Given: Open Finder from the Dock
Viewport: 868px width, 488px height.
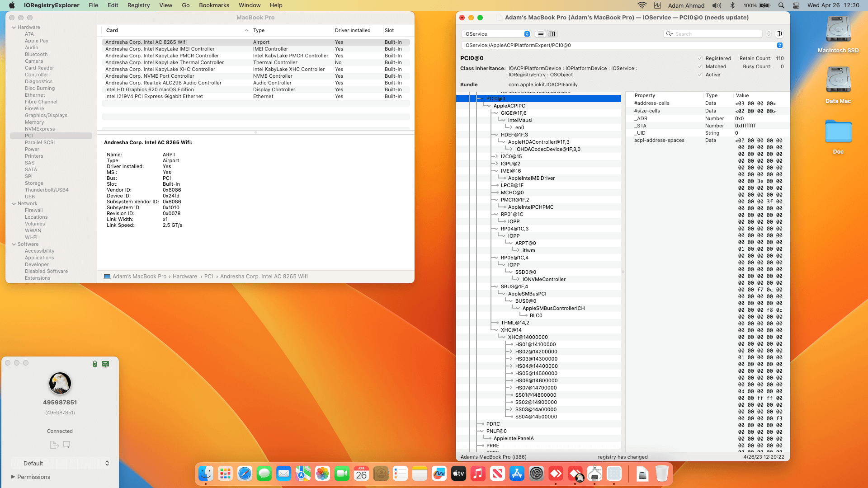Looking at the screenshot, I should [206, 474].
